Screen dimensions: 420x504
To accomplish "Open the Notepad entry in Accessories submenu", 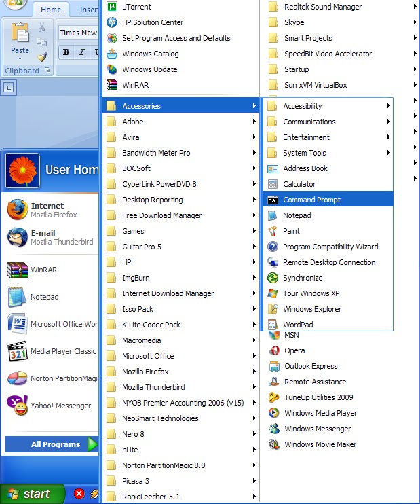I will click(328, 215).
